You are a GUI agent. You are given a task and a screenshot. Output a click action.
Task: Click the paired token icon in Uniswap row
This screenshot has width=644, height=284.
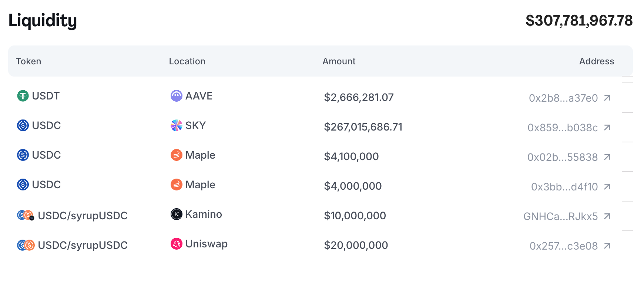26,245
